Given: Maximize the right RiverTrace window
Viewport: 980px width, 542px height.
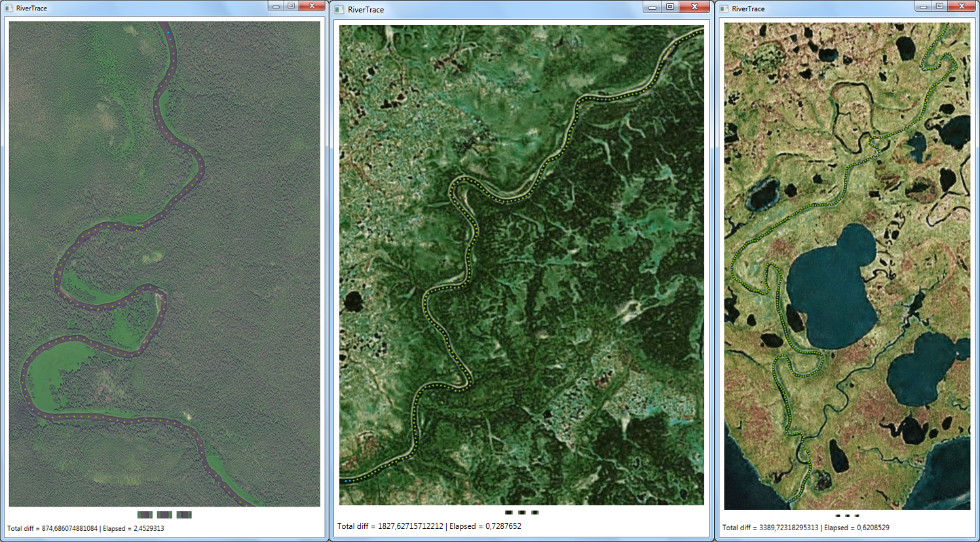Looking at the screenshot, I should (939, 6).
